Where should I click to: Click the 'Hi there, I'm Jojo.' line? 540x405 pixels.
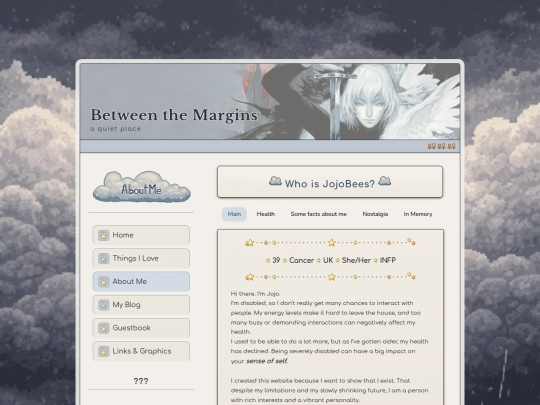pyautogui.click(x=256, y=294)
